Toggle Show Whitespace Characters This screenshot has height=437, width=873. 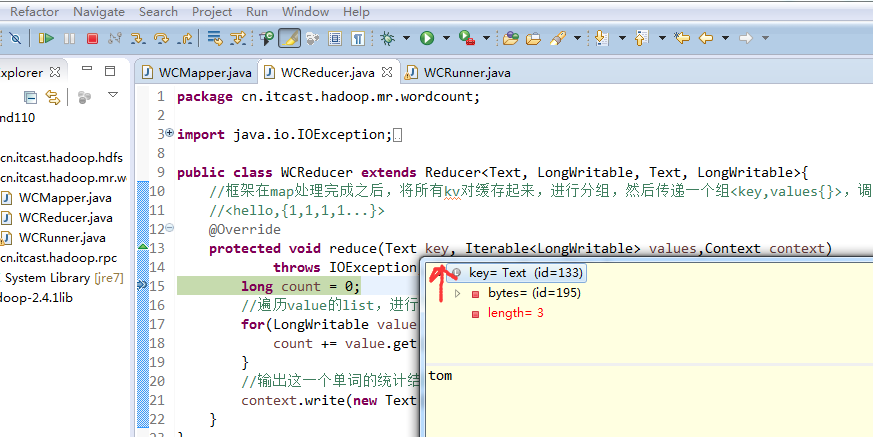coord(358,38)
